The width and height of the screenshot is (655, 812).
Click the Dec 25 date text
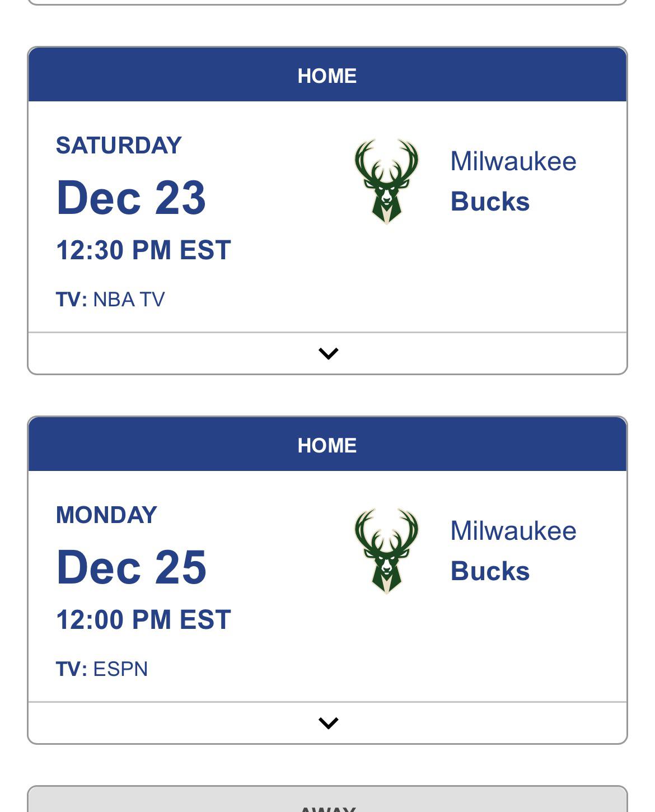point(131,567)
